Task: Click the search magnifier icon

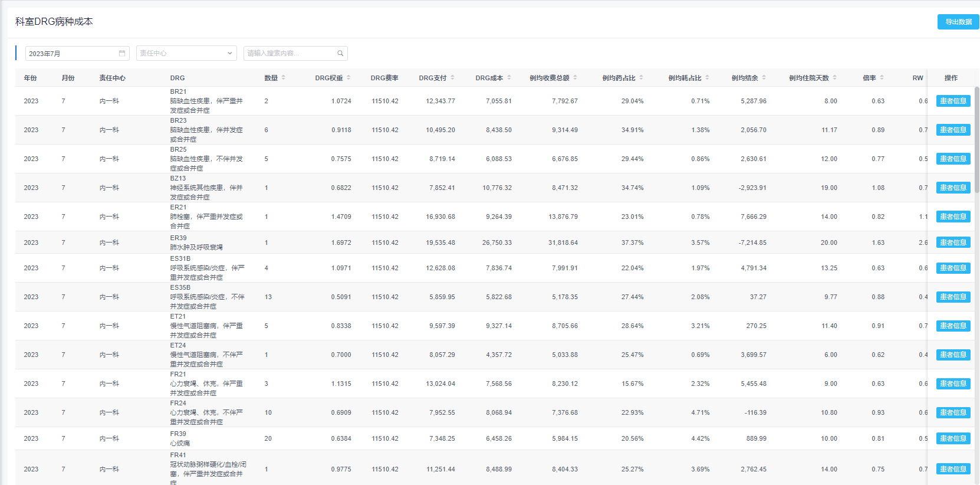Action: 340,53
